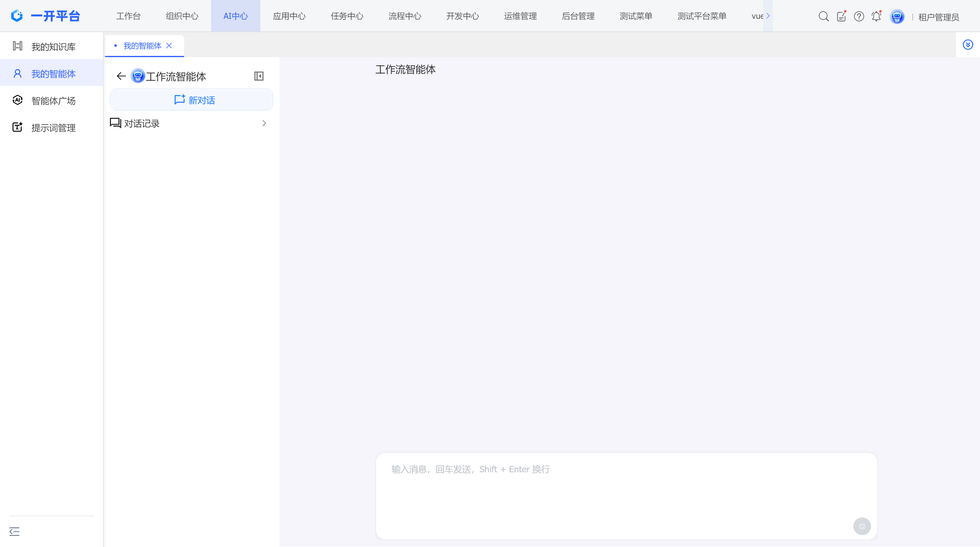Collapse the left sidebar menu
The height and width of the screenshot is (547, 980).
(x=14, y=531)
